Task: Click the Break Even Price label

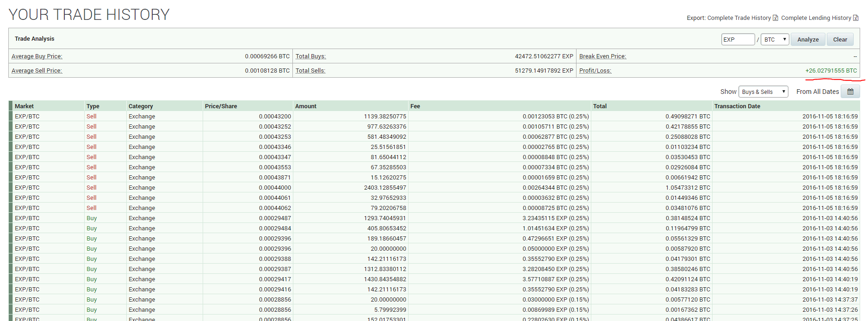Action: (x=602, y=56)
